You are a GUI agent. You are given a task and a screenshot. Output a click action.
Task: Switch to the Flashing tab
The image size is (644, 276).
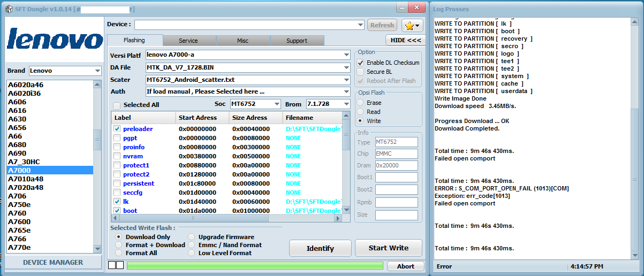pyautogui.click(x=134, y=41)
